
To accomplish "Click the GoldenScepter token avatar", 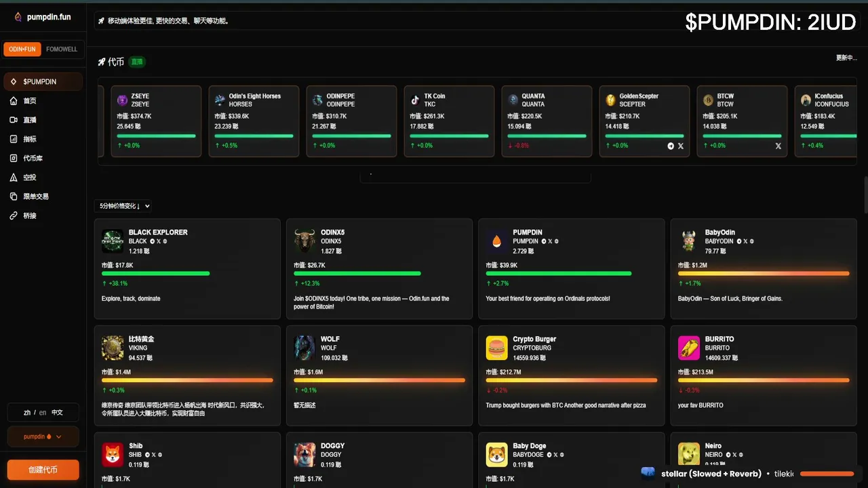I will pyautogui.click(x=611, y=100).
